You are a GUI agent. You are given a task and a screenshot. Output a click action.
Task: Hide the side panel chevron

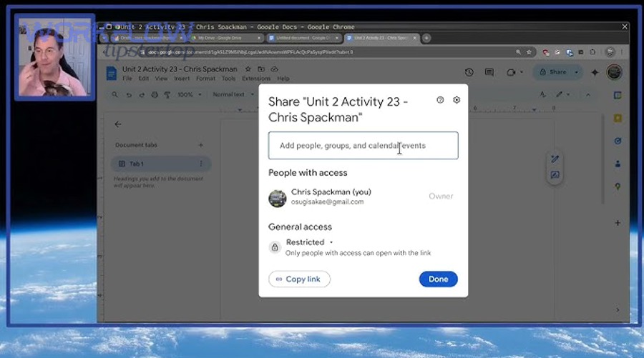click(x=618, y=310)
